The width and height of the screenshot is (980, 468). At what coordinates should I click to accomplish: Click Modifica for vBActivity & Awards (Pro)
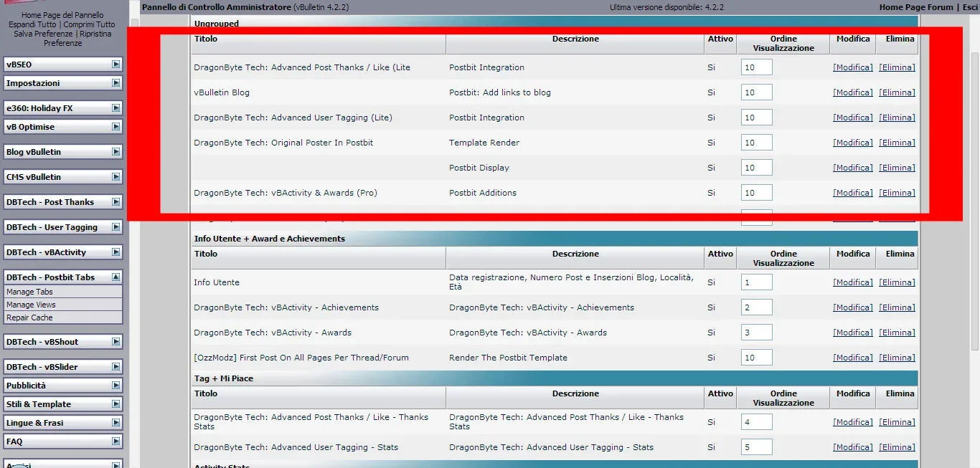(x=853, y=193)
